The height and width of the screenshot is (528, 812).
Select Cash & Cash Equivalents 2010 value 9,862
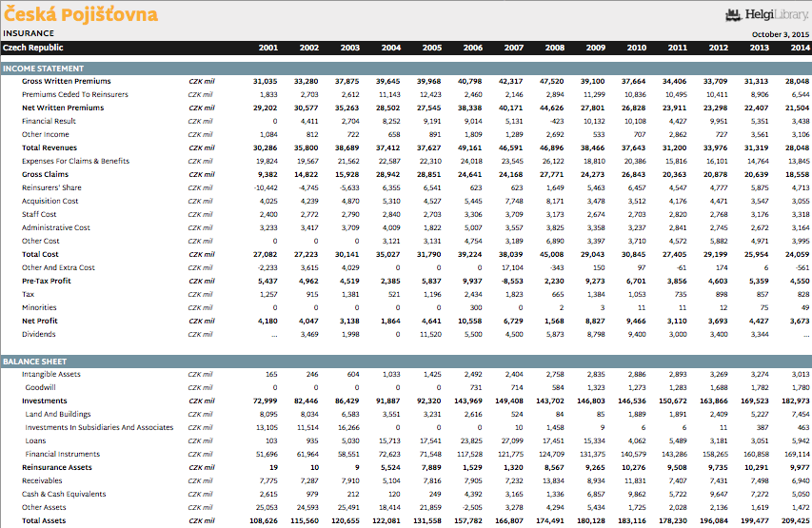click(636, 495)
